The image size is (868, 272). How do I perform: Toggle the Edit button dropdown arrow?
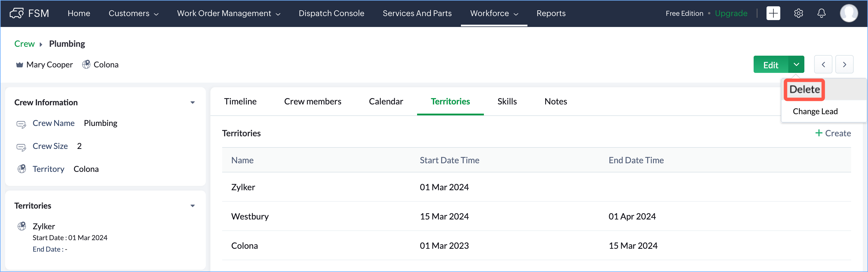(796, 65)
